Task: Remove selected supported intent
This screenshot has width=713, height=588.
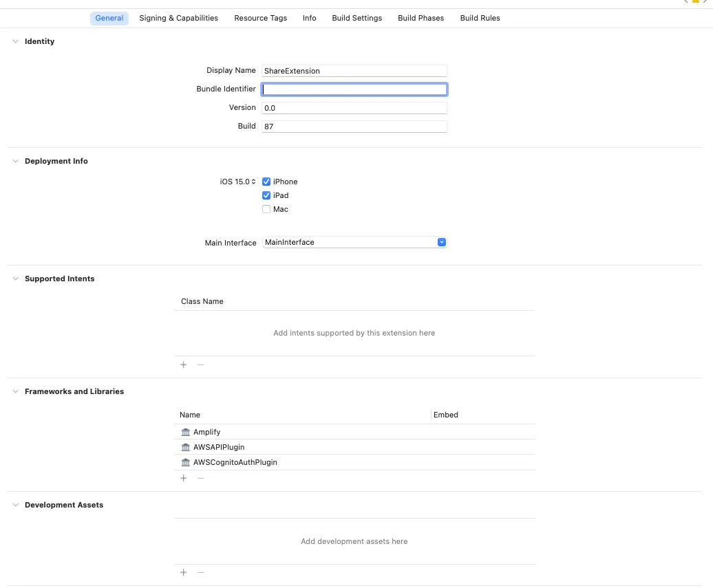Action: coord(200,364)
